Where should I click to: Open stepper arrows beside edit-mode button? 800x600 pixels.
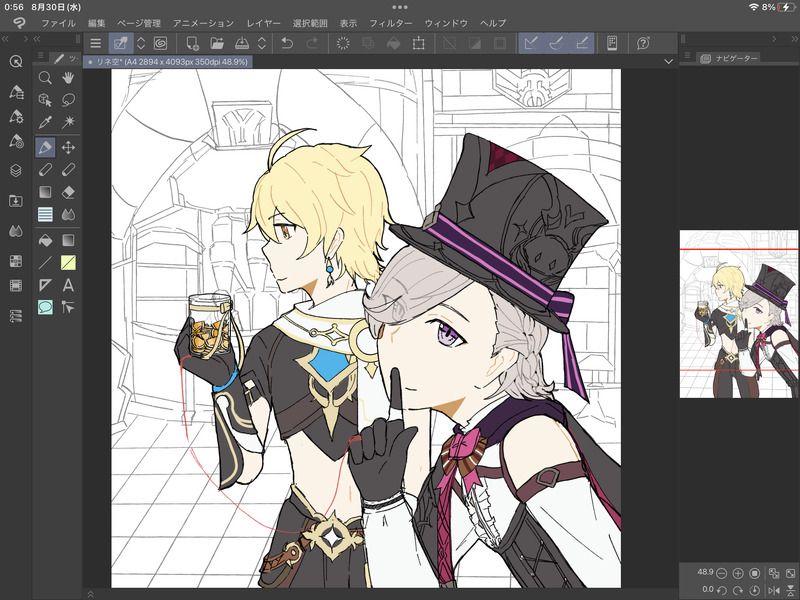tap(141, 43)
